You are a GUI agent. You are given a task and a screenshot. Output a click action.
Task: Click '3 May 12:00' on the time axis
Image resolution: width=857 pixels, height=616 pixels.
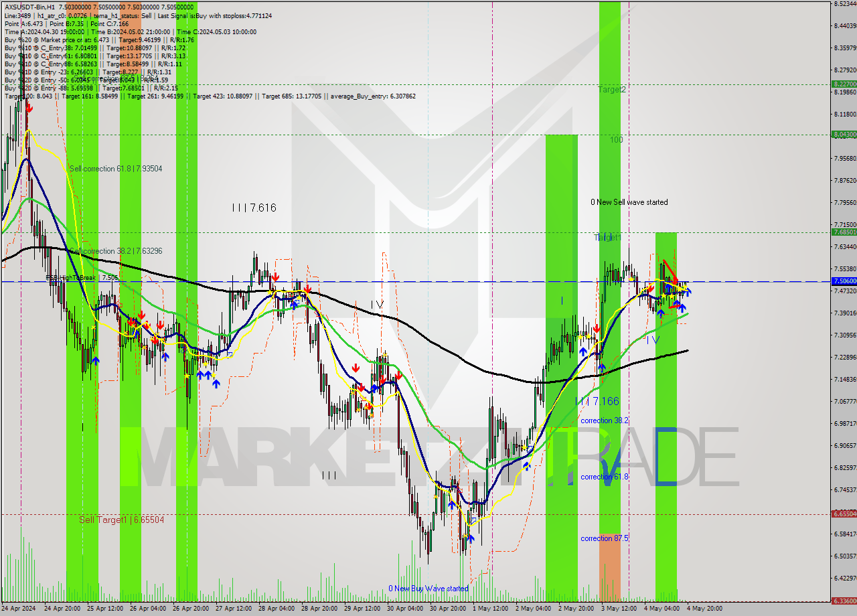[619, 609]
